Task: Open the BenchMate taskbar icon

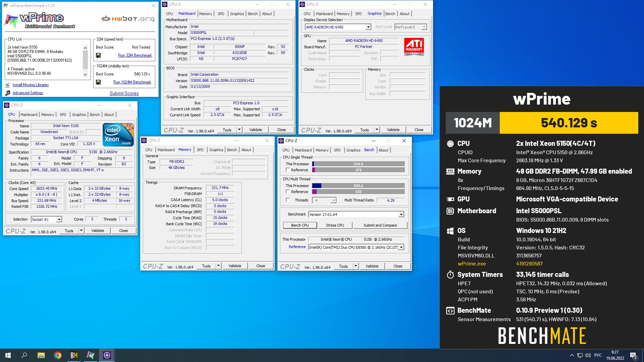Action: tap(74, 355)
